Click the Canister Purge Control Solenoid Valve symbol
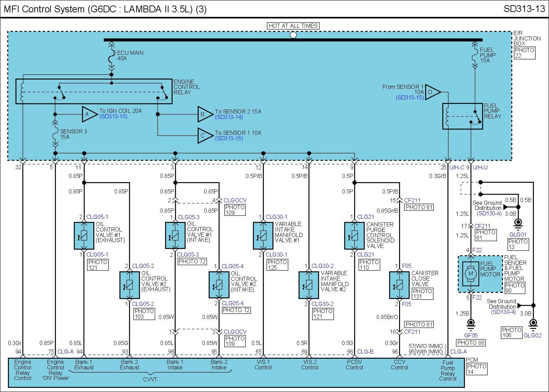The image size is (549, 392). pyautogui.click(x=354, y=236)
